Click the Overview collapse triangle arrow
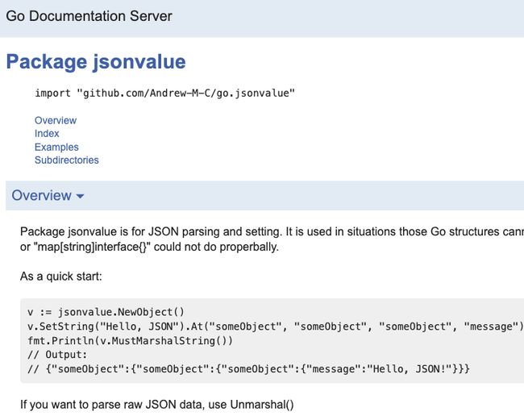The width and height of the screenshot is (524, 420). [x=80, y=196]
